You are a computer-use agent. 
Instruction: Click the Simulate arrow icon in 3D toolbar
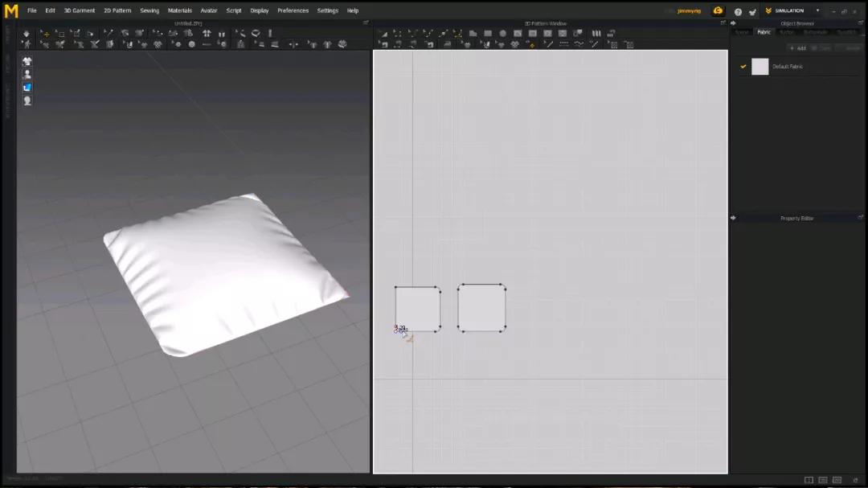click(26, 34)
